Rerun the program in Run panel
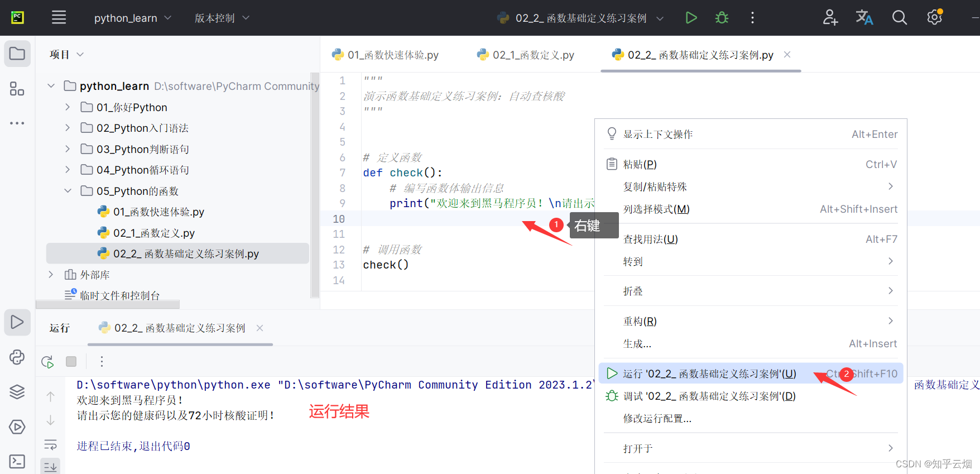This screenshot has width=980, height=474. click(48, 362)
